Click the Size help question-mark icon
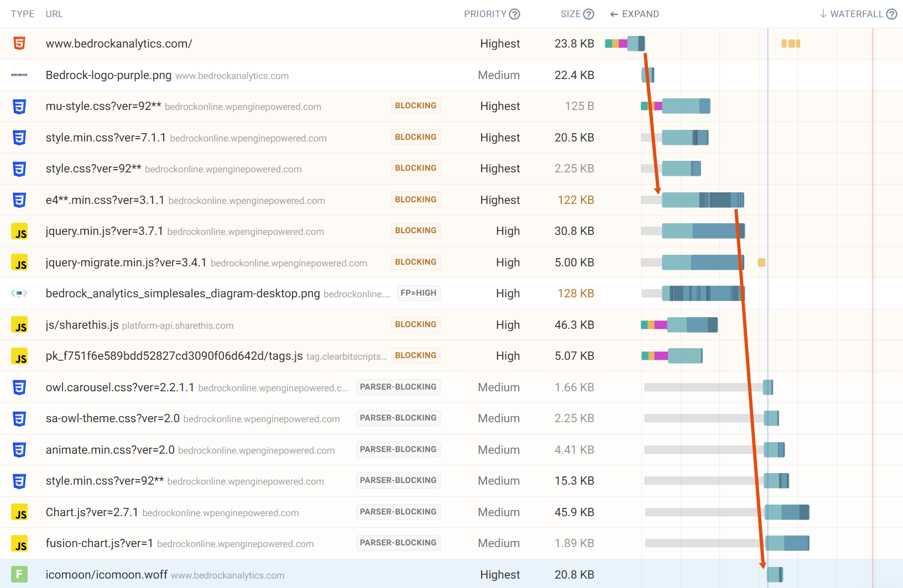This screenshot has height=588, width=903. pyautogui.click(x=588, y=14)
